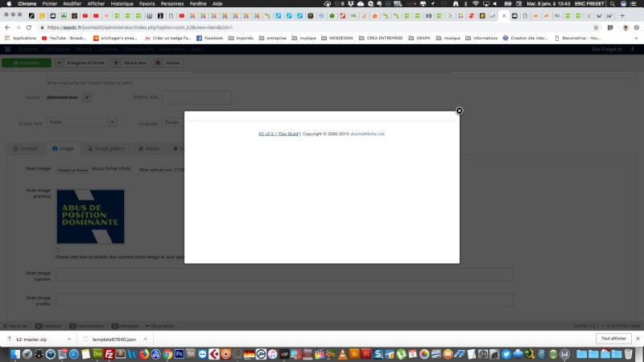Edit author with the pencil icon

click(87, 97)
